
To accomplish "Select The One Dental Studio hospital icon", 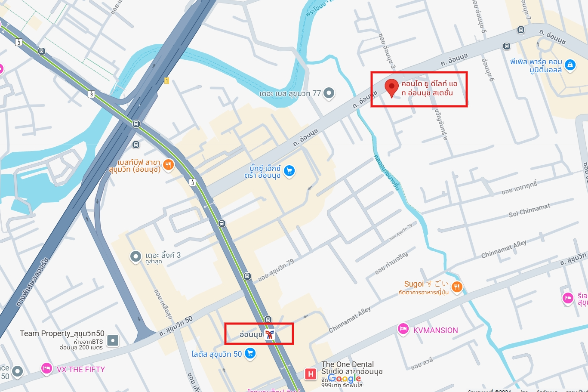I will 310,374.
